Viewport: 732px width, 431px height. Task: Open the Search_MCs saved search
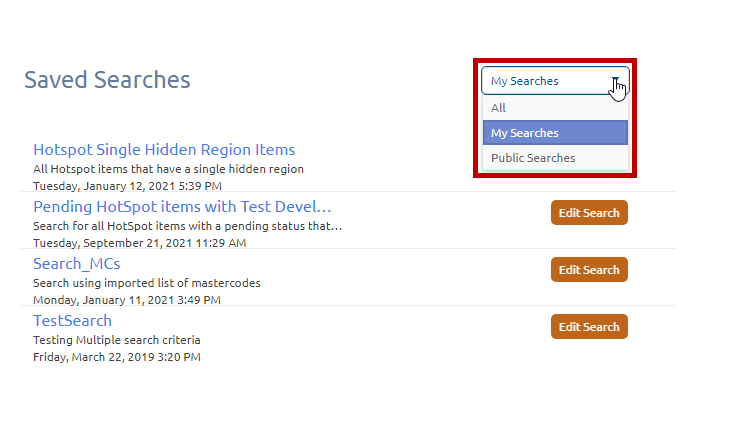tap(76, 264)
